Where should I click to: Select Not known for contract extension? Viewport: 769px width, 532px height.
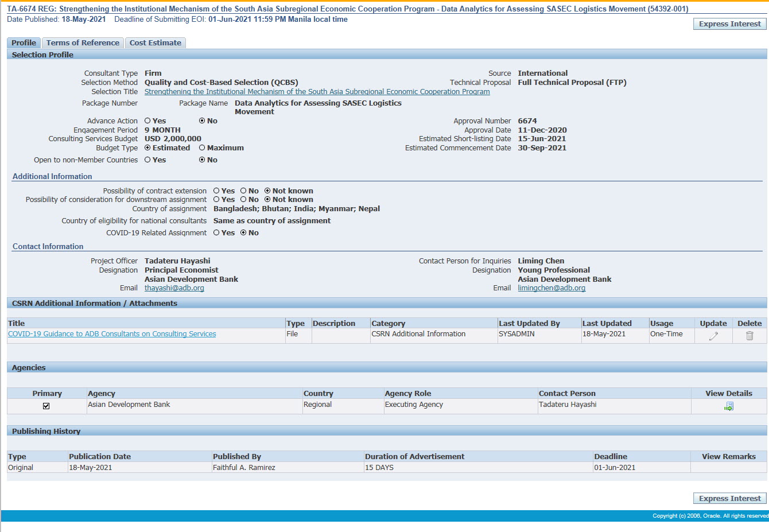(x=267, y=191)
